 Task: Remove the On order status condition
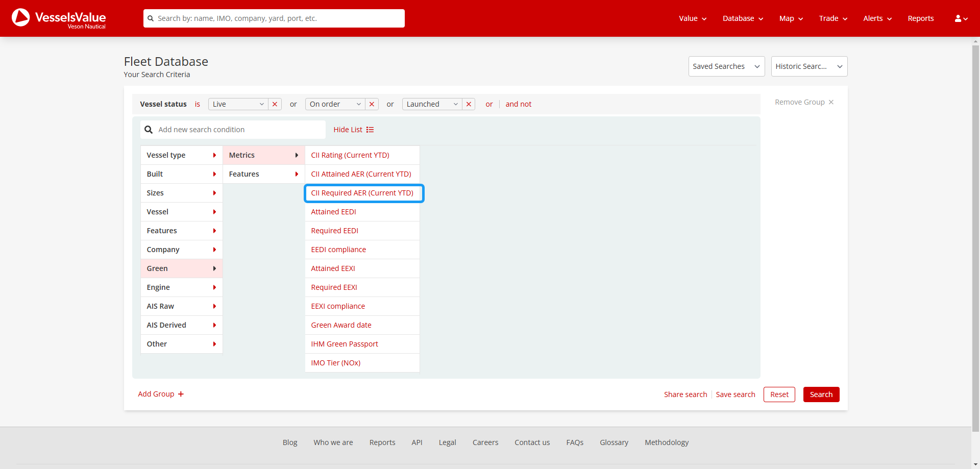pyautogui.click(x=372, y=104)
